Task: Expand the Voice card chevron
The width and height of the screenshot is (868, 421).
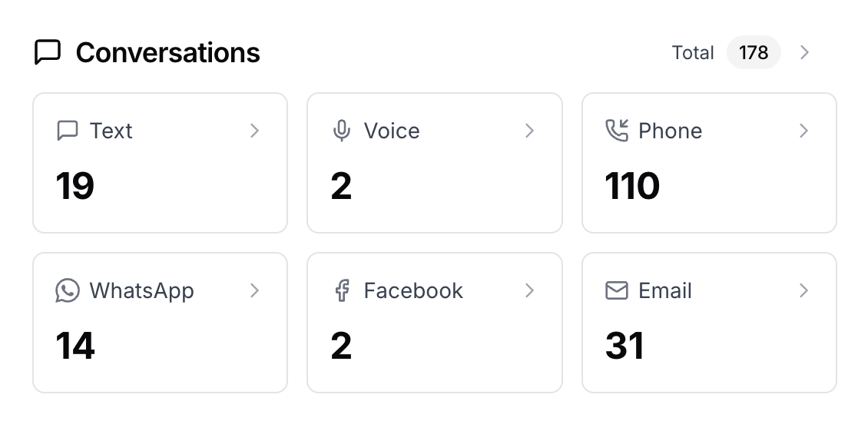Action: (530, 131)
